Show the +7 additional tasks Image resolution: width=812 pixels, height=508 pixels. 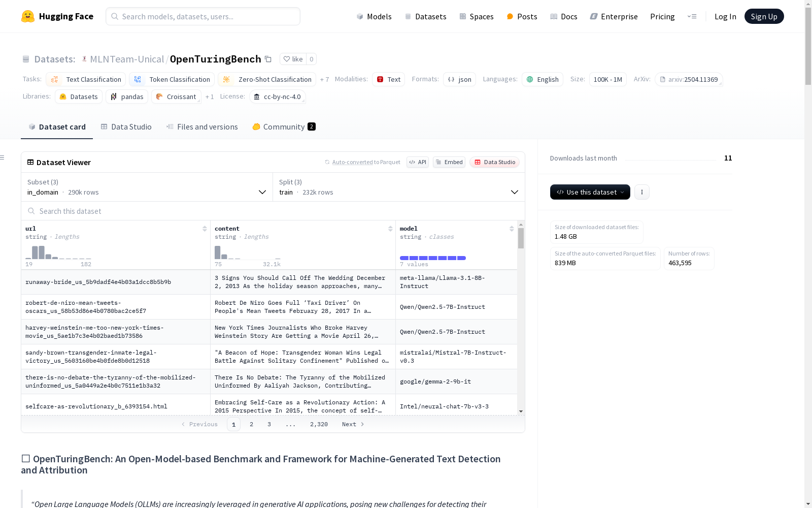pyautogui.click(x=324, y=79)
